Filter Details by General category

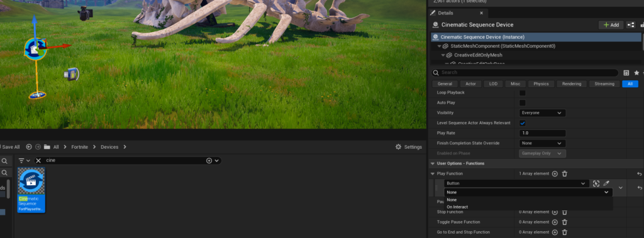[x=445, y=84]
